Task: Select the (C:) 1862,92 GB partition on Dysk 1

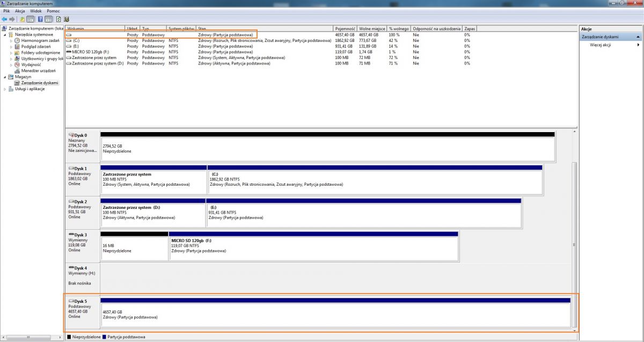Action: (375, 181)
